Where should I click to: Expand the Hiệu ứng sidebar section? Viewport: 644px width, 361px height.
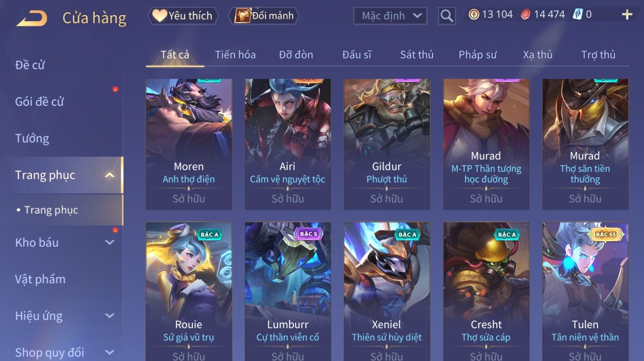110,316
